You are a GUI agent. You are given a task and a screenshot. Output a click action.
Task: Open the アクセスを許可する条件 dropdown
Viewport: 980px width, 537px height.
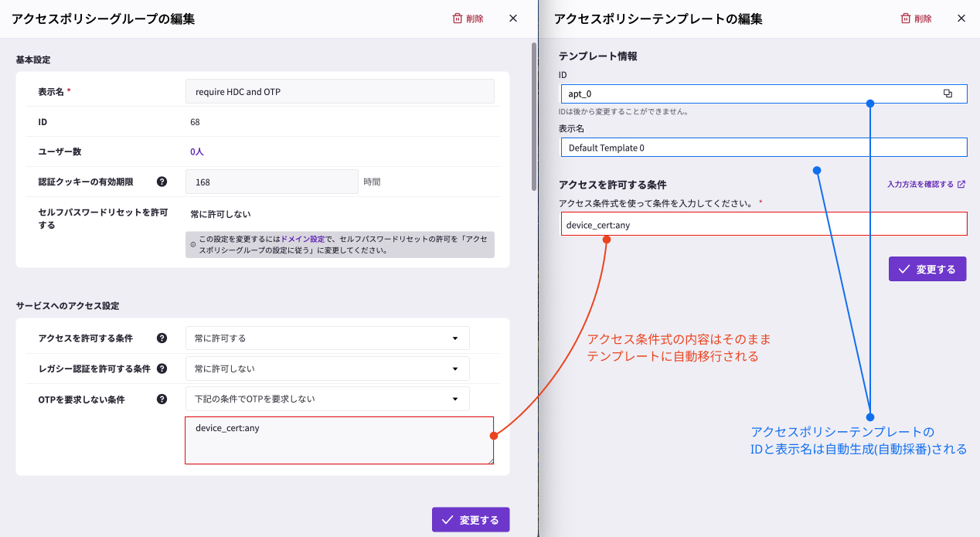point(327,338)
